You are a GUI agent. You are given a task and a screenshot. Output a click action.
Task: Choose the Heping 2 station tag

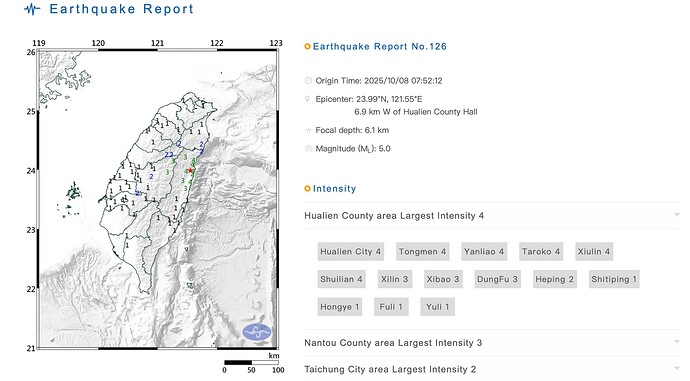pos(554,279)
